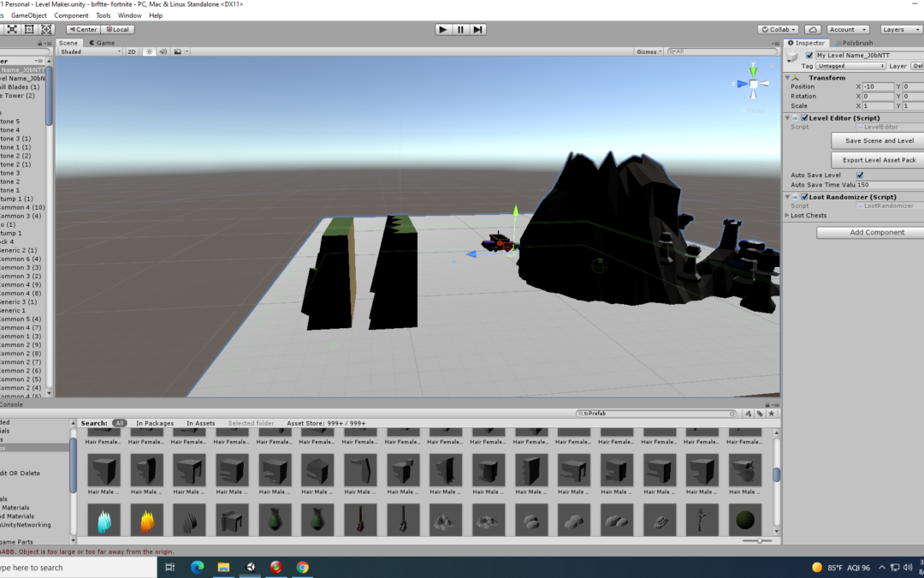Open the Component menu
The height and width of the screenshot is (578, 924).
point(71,15)
